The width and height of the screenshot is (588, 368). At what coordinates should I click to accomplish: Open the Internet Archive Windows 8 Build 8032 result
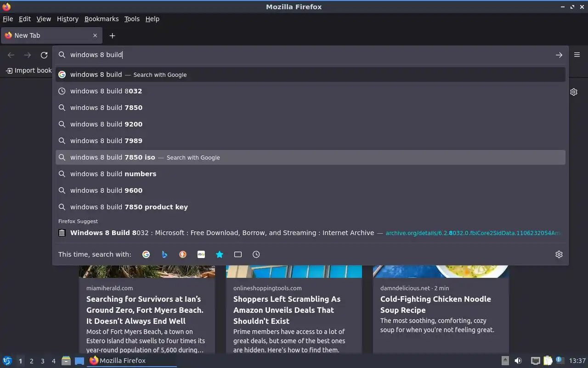tap(311, 233)
